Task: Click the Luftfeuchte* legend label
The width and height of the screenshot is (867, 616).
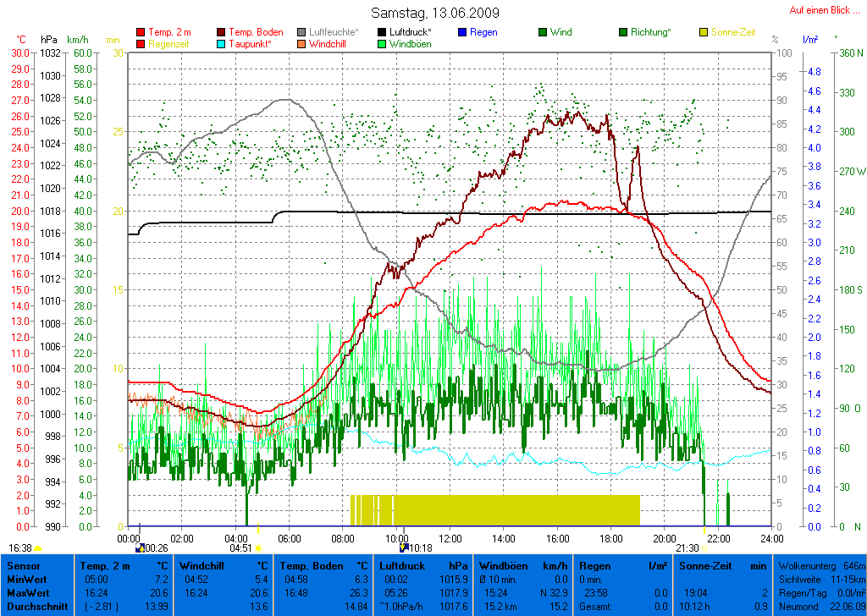Action: tap(334, 32)
